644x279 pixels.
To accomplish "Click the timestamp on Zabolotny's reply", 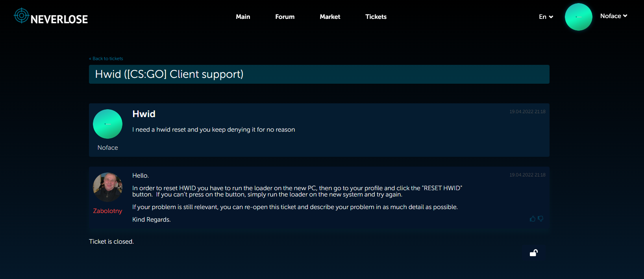I will click(x=527, y=175).
